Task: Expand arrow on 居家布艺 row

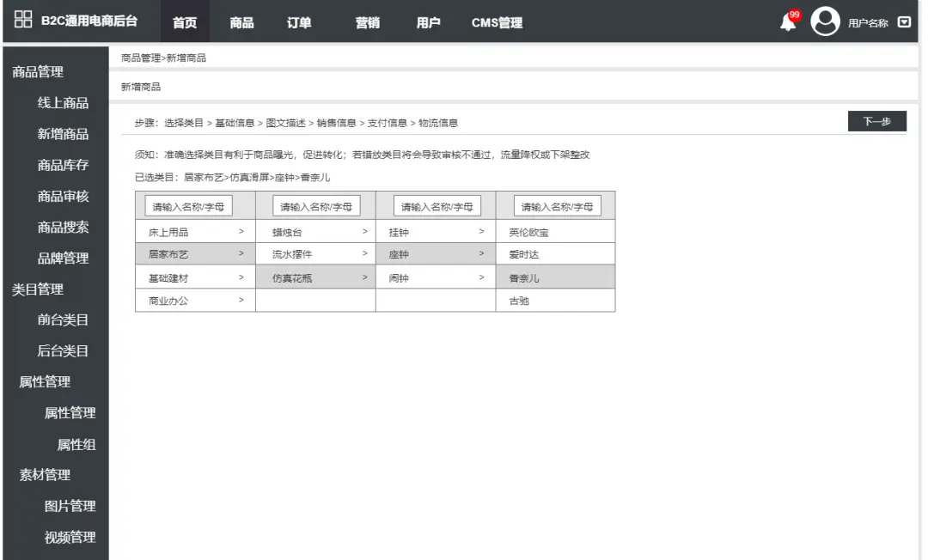Action: pyautogui.click(x=241, y=253)
